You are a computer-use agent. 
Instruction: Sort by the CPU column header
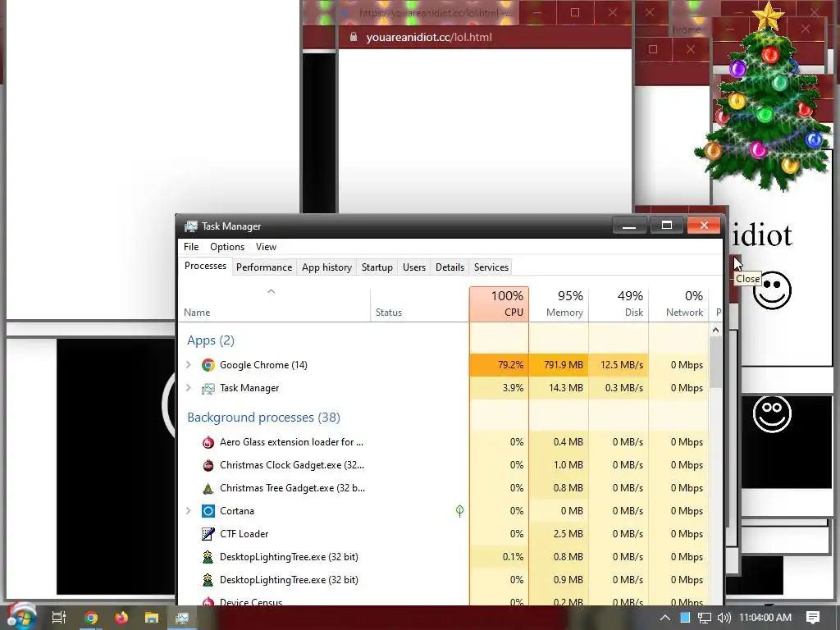click(500, 304)
